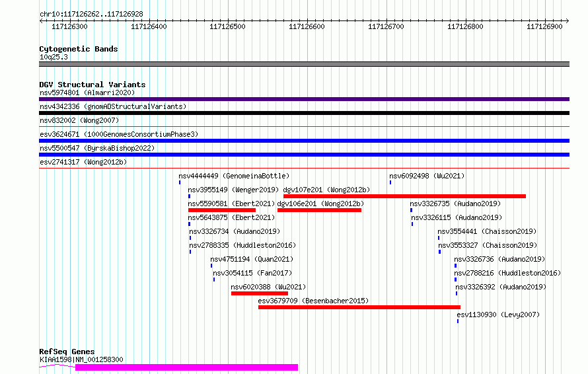588x374 pixels.
Task: Open the esv2741317 (Wong2012b) variant
Action: pos(83,162)
